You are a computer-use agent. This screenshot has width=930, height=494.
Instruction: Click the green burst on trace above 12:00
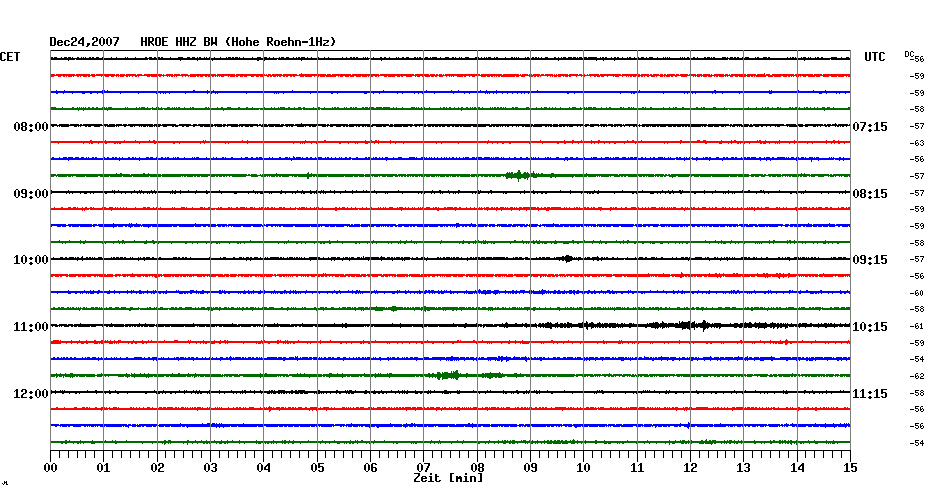click(x=448, y=375)
